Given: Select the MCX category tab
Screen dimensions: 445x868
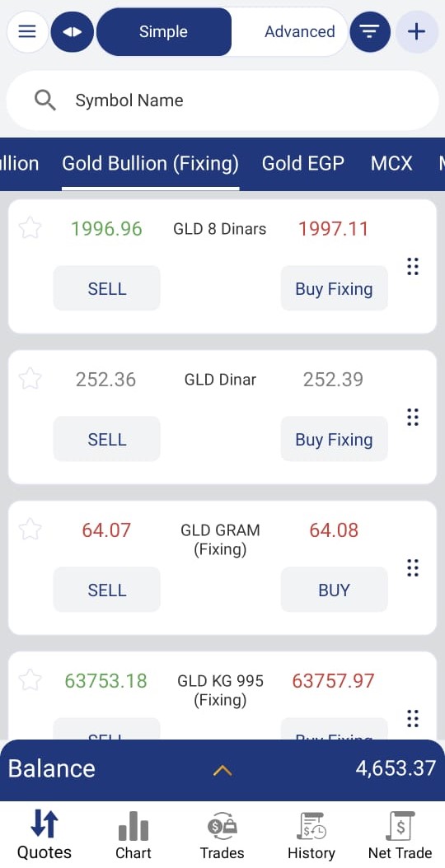Looking at the screenshot, I should click(391, 163).
